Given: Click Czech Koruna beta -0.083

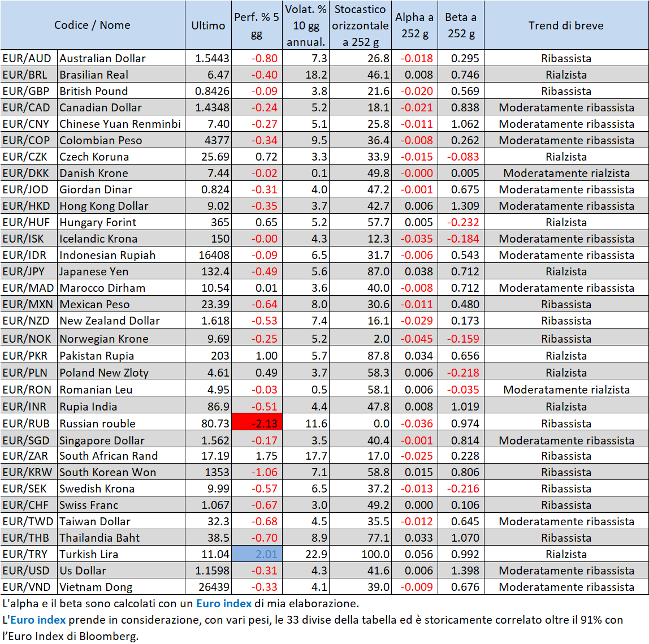Looking at the screenshot, I should (461, 157).
